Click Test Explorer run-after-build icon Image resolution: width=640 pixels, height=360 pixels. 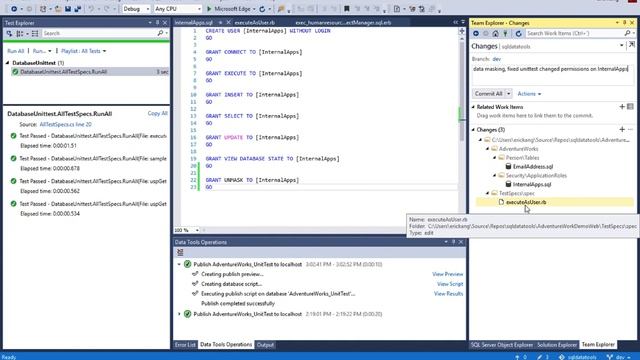click(9, 33)
